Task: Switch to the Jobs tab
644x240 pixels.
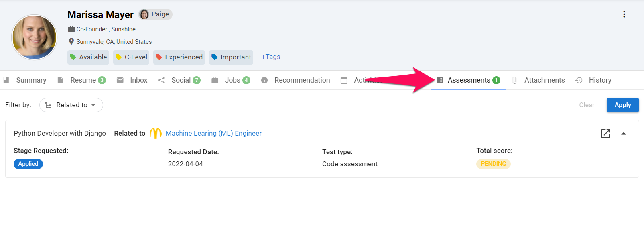Action: pos(231,80)
